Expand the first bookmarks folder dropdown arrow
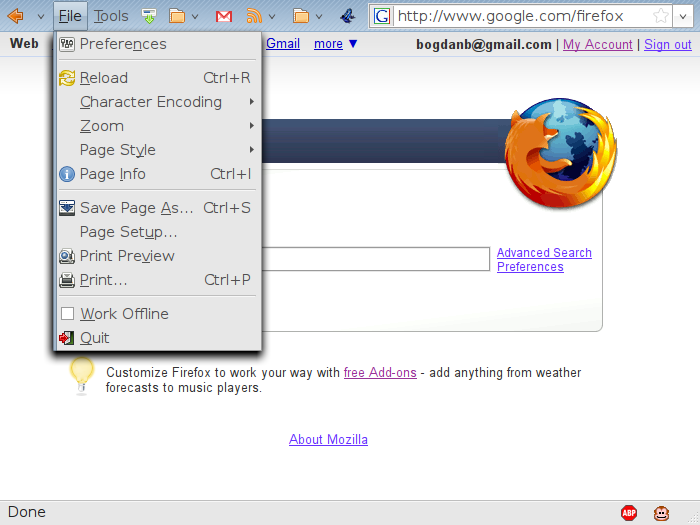The width and height of the screenshot is (700, 525). pyautogui.click(x=195, y=17)
